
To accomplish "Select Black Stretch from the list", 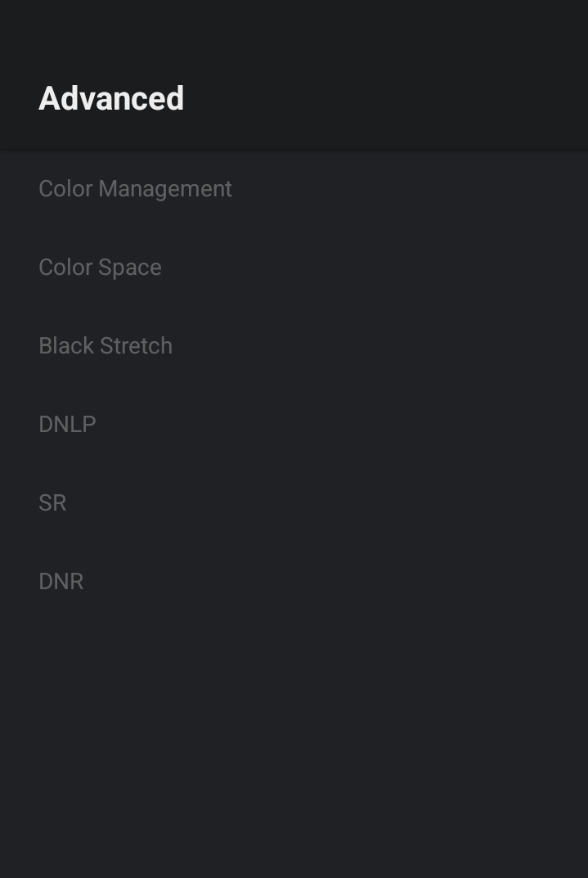I will pyautogui.click(x=105, y=346).
